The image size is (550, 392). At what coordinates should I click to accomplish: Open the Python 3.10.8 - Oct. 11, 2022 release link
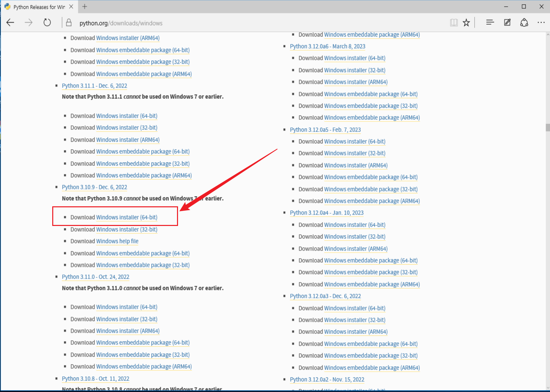95,379
